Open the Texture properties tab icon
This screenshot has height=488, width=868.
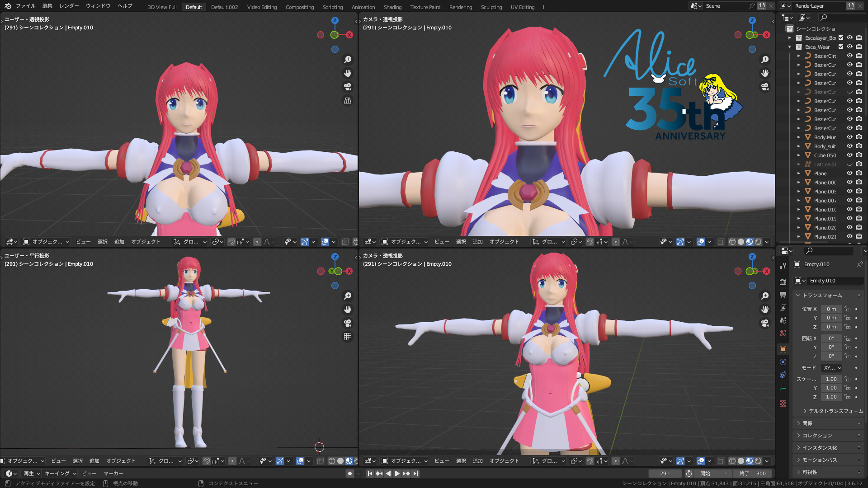tap(783, 404)
